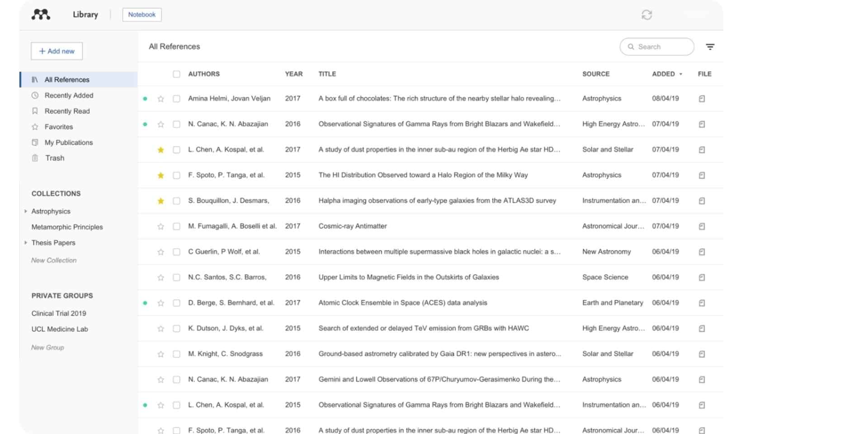
Task: Check the box for S. Bouquillon reference
Action: coord(176,201)
